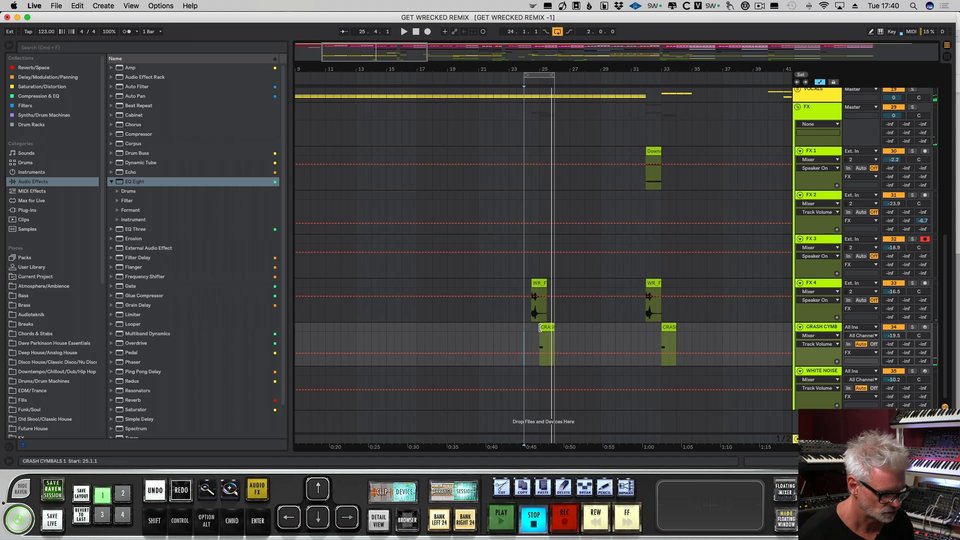This screenshot has width=960, height=540.
Task: Click the Delete icon in Raven toolbar
Action: (x=563, y=487)
